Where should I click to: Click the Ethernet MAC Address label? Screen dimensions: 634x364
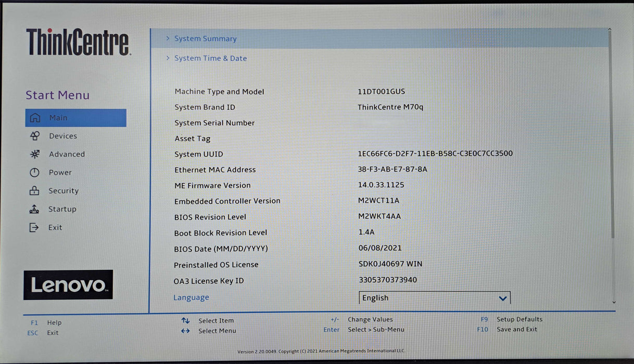tap(215, 170)
